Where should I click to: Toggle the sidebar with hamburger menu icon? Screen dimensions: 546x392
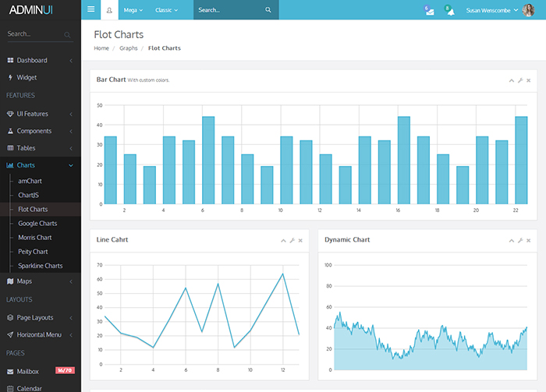click(90, 10)
